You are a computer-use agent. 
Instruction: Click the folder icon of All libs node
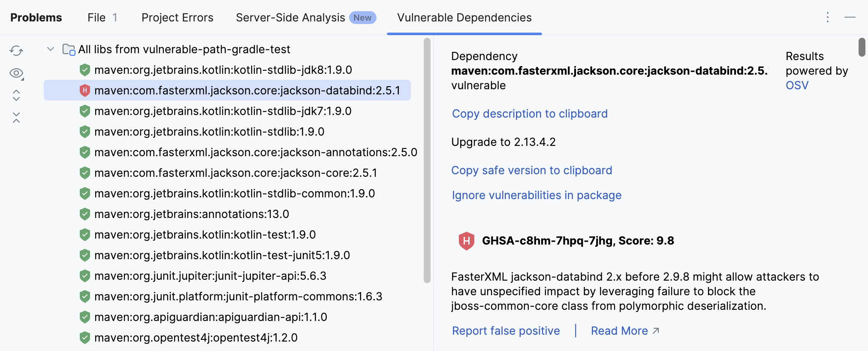coord(69,49)
